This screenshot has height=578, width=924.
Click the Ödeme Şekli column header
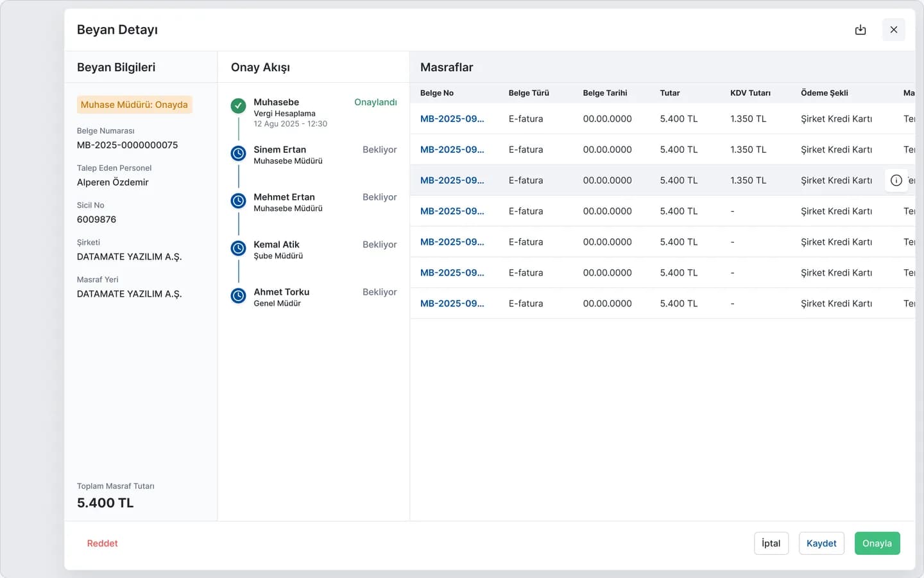pos(825,93)
